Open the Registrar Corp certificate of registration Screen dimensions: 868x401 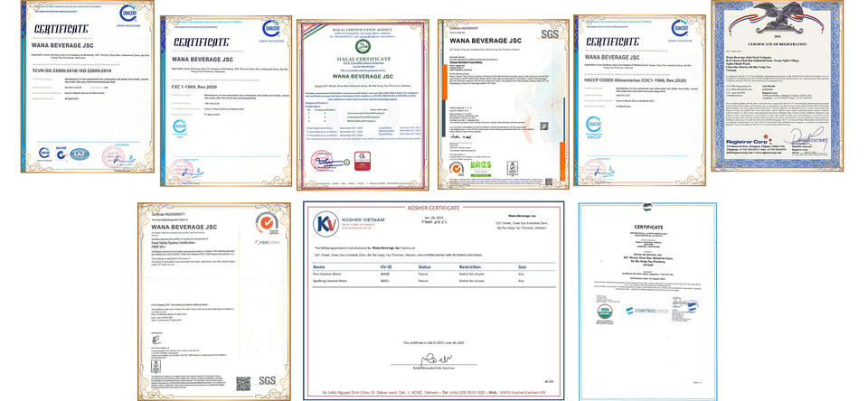778,86
